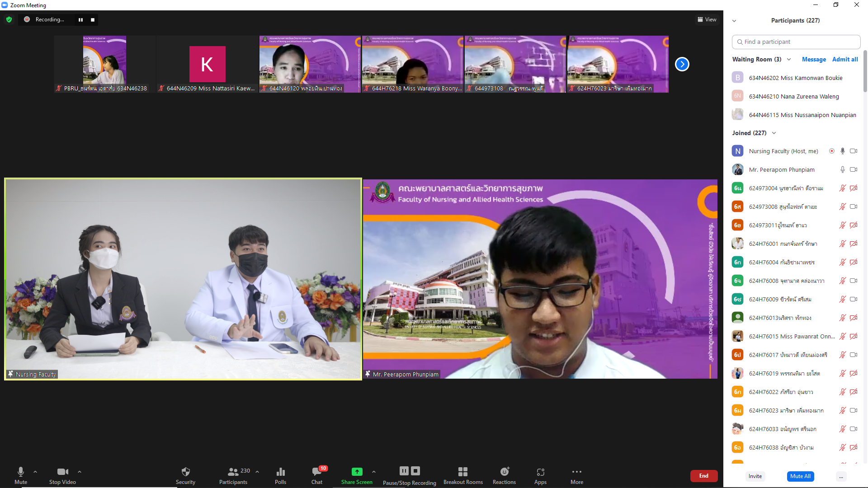Click the green Share Screen icon
This screenshot has width=868, height=488.
coord(357,472)
